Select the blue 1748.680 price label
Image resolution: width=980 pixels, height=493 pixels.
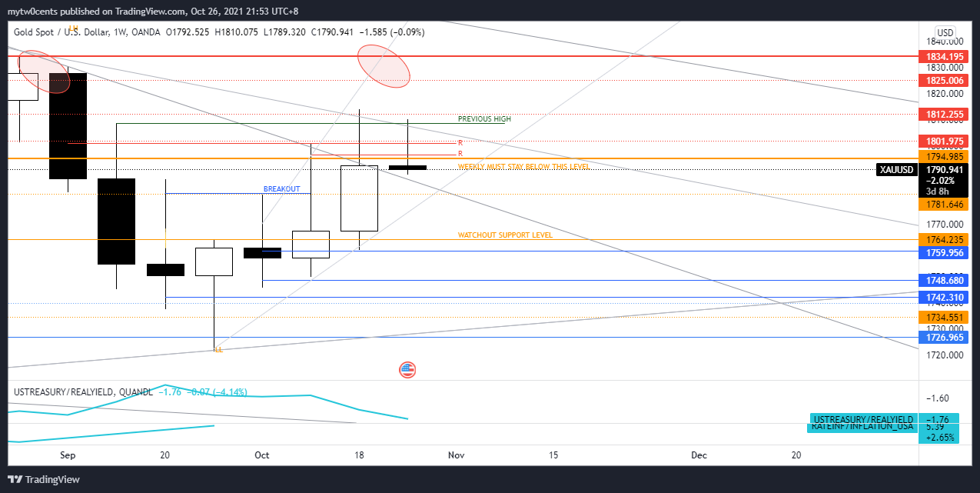[x=945, y=281]
